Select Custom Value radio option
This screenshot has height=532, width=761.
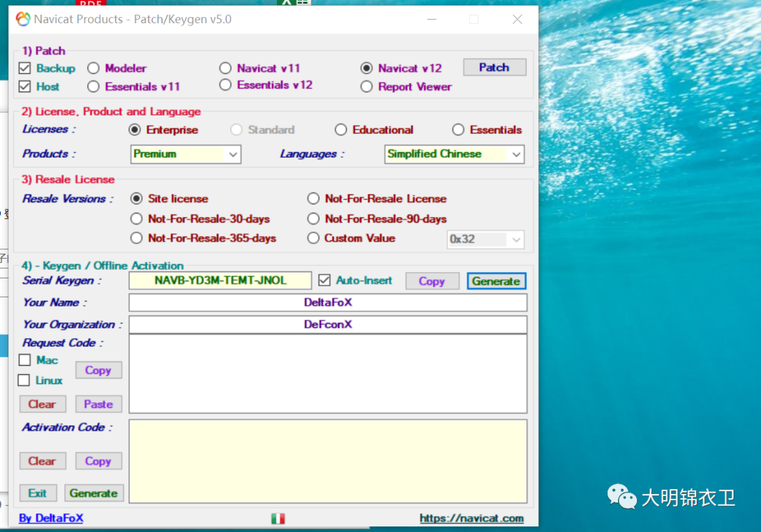314,238
